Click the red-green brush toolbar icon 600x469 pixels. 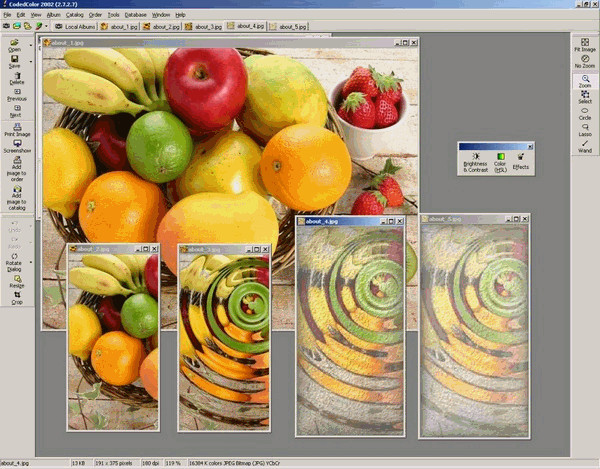pyautogui.click(x=39, y=26)
